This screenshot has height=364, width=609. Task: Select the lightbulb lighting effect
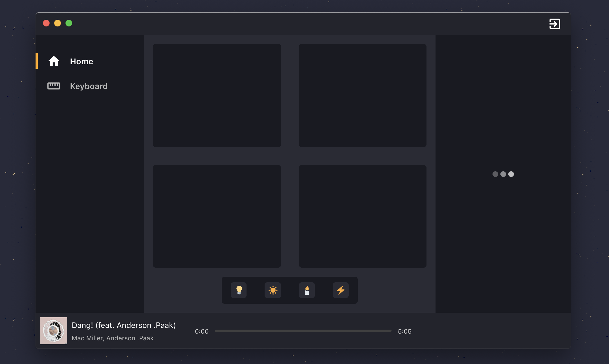point(239,290)
